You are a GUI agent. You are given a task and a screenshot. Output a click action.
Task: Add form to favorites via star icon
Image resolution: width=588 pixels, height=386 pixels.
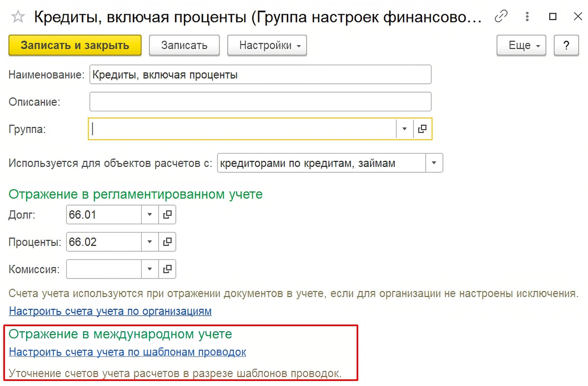(18, 16)
